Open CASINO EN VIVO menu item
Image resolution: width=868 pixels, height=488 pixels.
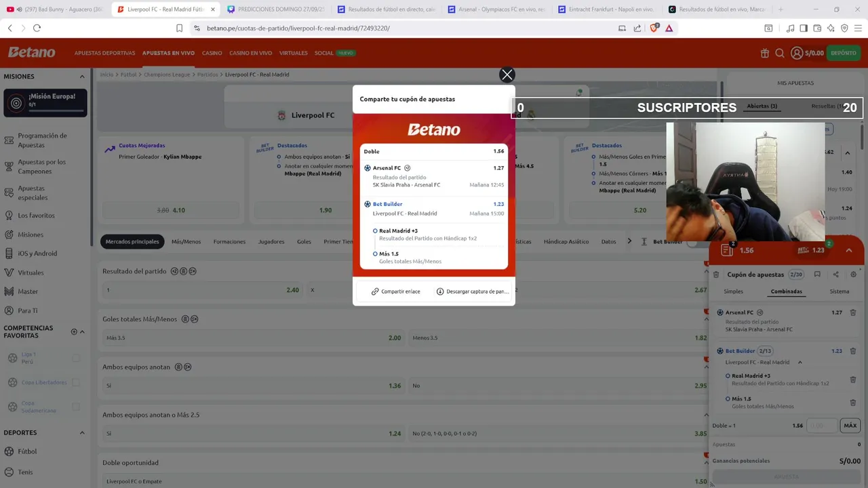click(x=250, y=53)
